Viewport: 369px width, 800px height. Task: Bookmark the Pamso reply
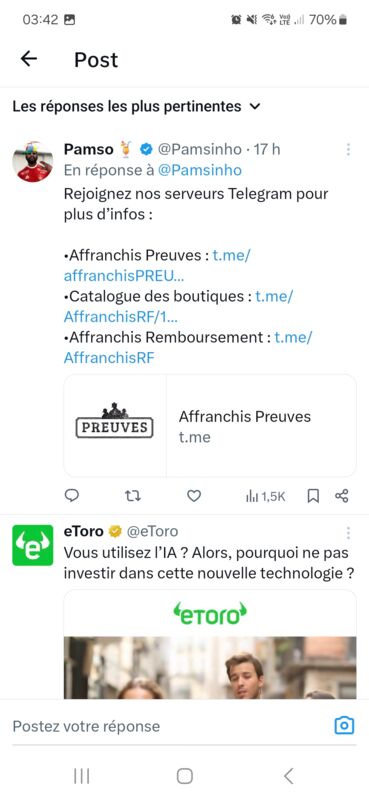[x=313, y=496]
